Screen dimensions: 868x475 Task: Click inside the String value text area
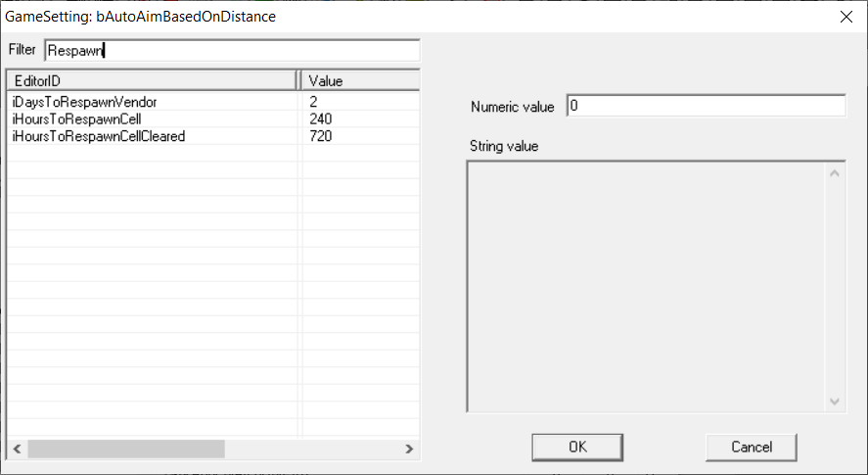tap(646, 286)
